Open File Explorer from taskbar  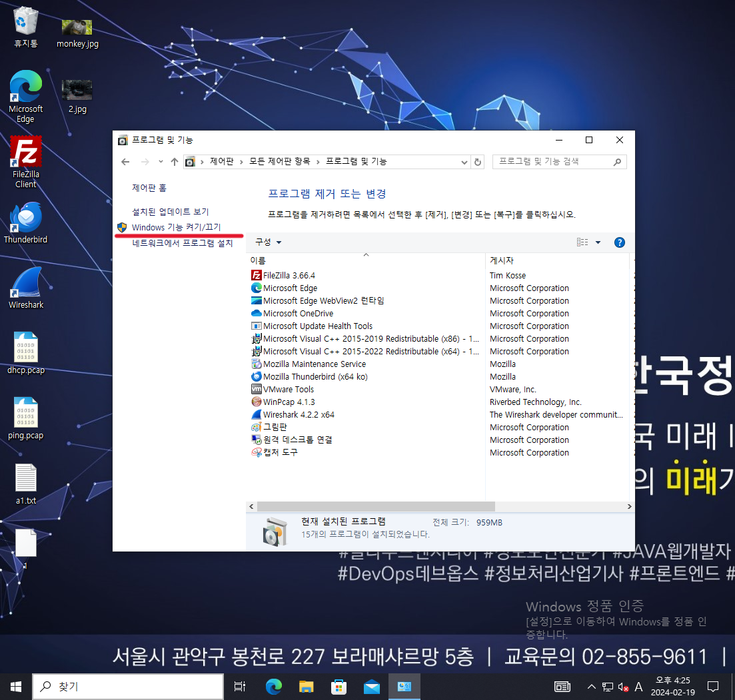(x=306, y=687)
